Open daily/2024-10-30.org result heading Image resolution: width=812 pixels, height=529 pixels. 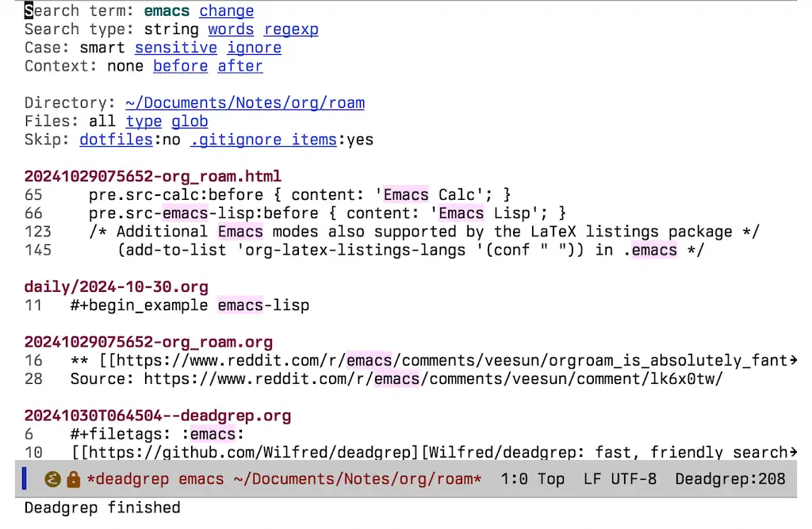tap(116, 286)
